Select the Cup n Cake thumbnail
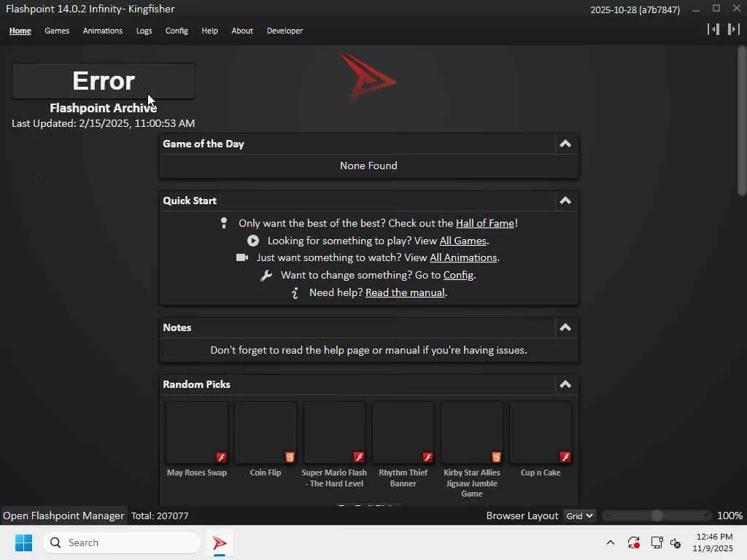 (x=541, y=432)
